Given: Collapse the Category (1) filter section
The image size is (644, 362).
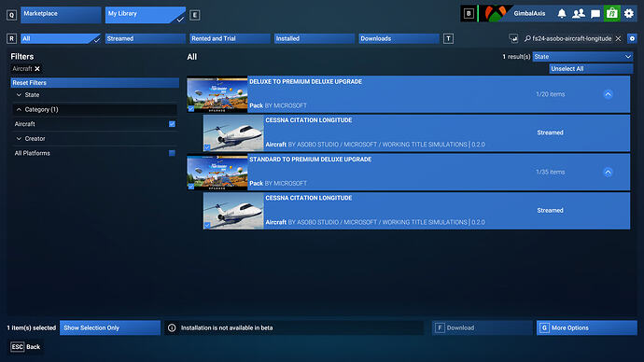Looking at the screenshot, I should click(94, 109).
